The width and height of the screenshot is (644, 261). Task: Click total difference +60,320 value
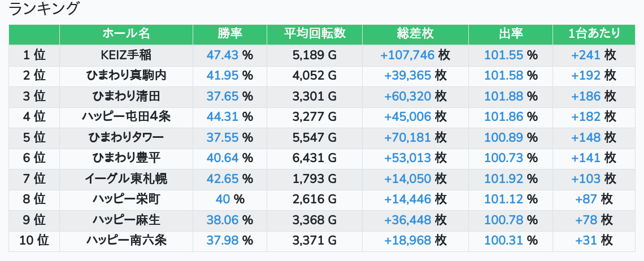pyautogui.click(x=408, y=96)
